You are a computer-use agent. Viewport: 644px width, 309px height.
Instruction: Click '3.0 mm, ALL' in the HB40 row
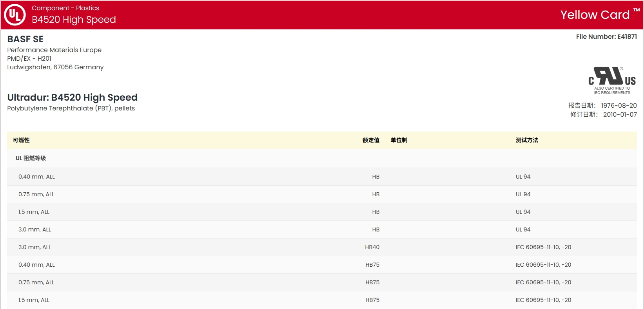pyautogui.click(x=34, y=247)
